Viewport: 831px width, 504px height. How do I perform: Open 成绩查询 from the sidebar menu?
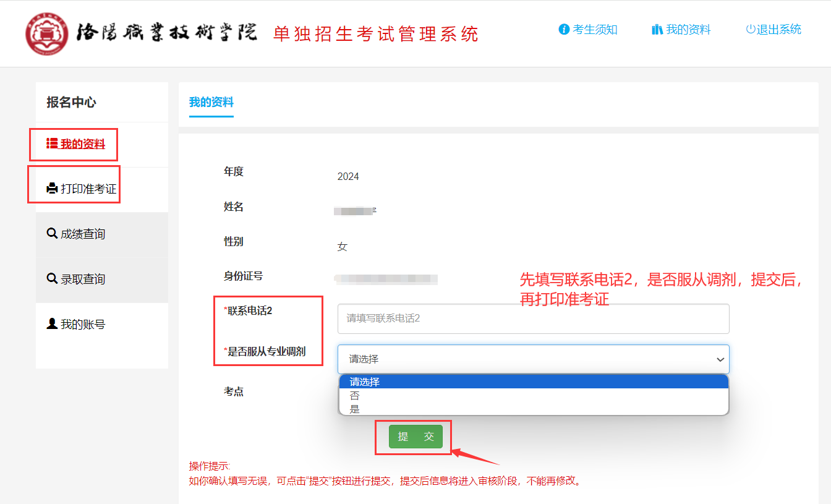(x=82, y=234)
